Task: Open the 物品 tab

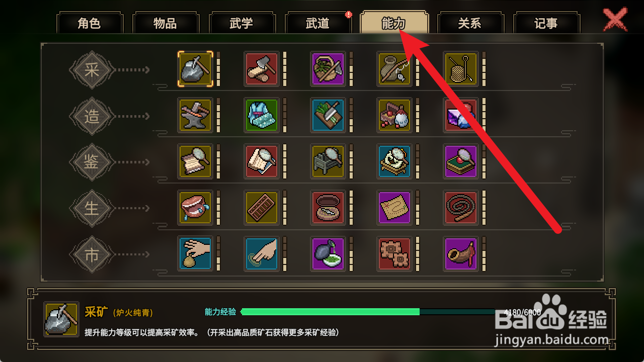Action: pos(166,23)
